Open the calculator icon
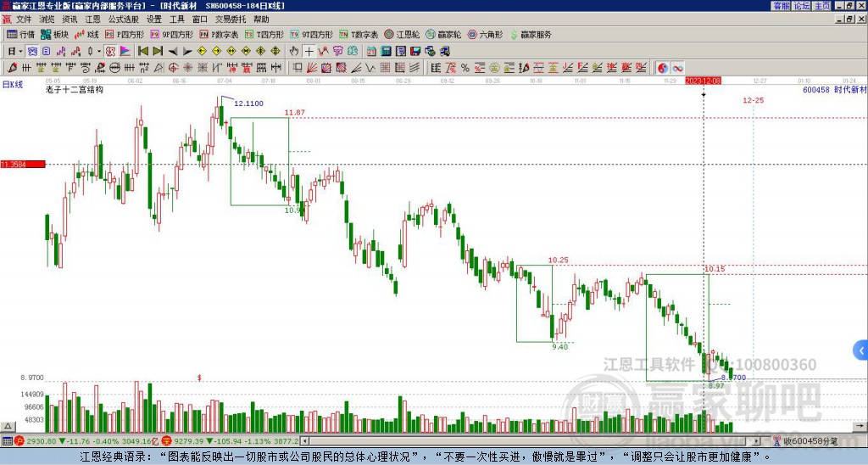Viewport: 868px width, 465px height. coord(386,51)
